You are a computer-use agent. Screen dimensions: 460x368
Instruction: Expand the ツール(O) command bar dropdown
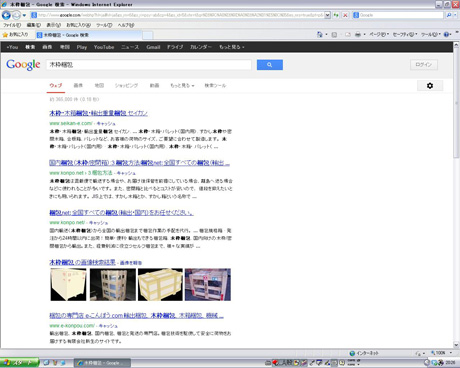click(430, 34)
